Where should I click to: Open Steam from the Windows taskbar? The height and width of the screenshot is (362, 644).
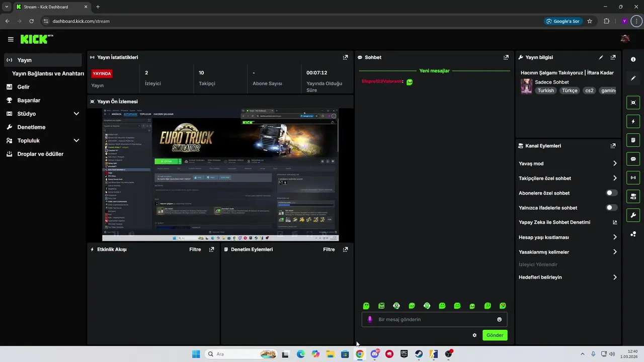(419, 354)
